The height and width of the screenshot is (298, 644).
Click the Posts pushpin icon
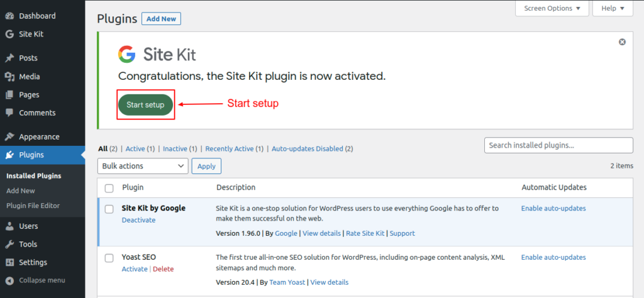click(x=9, y=58)
